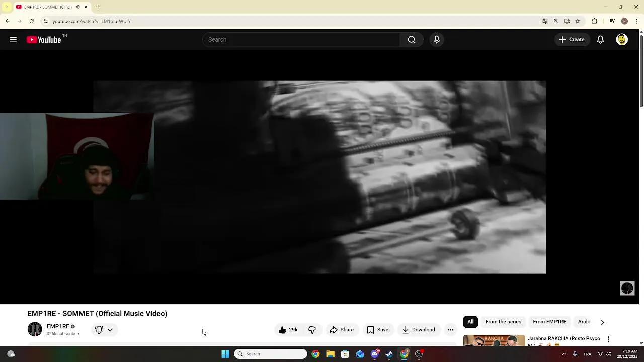
Task: Like the video with 29k likes
Action: 288,330
